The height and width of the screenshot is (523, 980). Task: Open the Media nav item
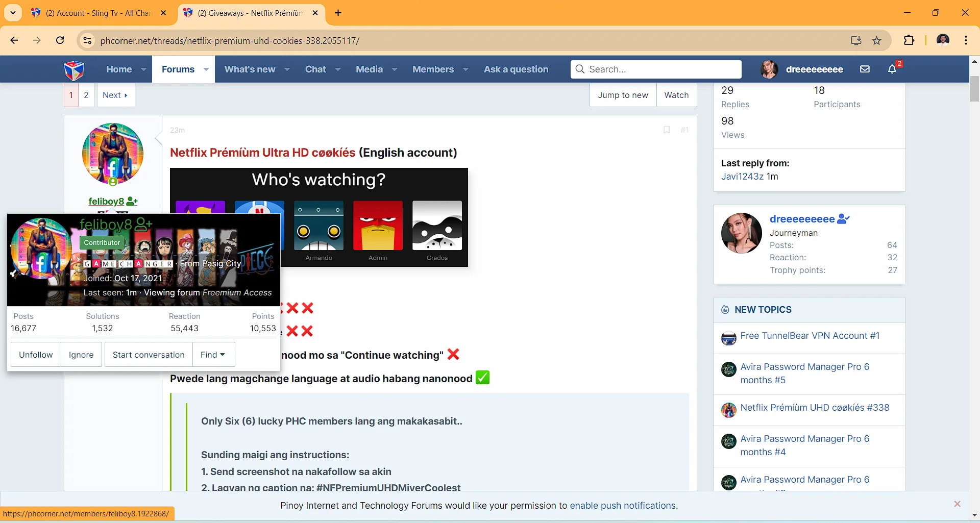[369, 69]
